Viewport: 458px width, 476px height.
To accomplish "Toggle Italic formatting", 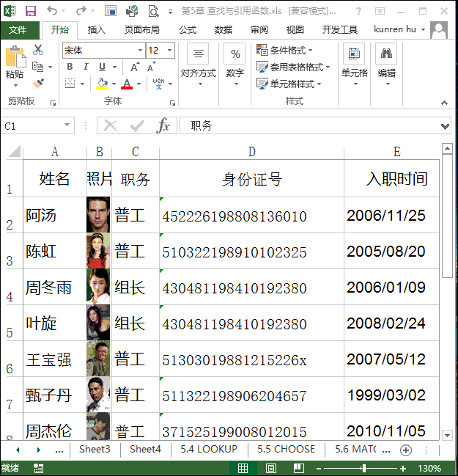I will pyautogui.click(x=86, y=67).
